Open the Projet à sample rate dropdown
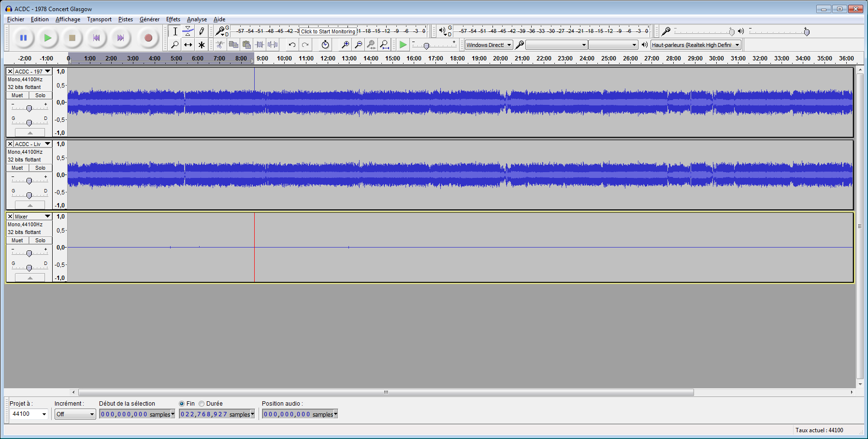Screen dimensions: 868x439 (x=44, y=414)
